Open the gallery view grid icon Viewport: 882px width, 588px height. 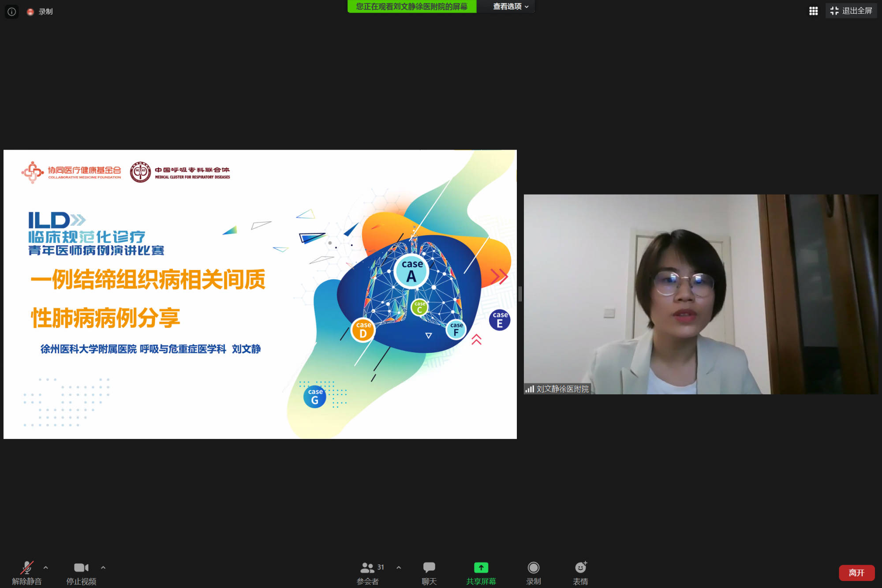click(813, 11)
